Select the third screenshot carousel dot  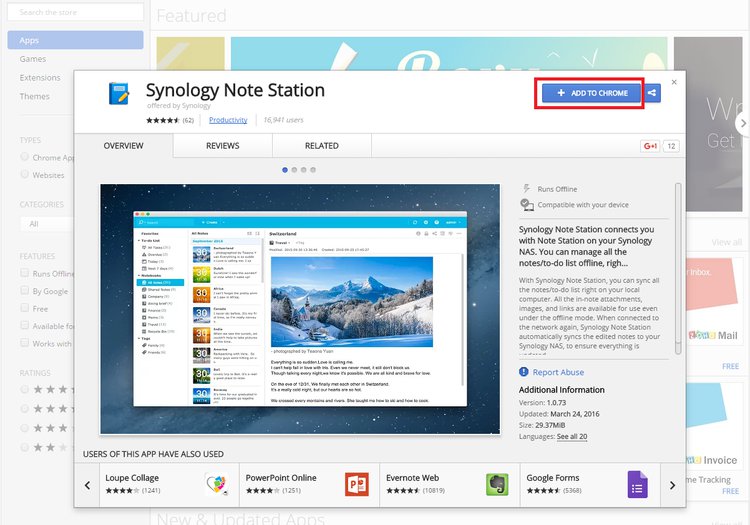[303, 170]
